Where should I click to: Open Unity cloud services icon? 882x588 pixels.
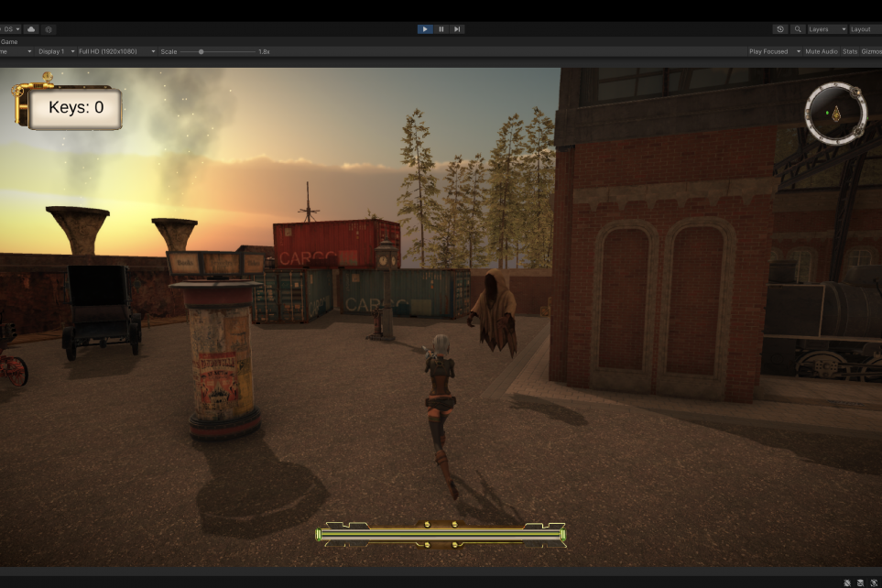[31, 29]
